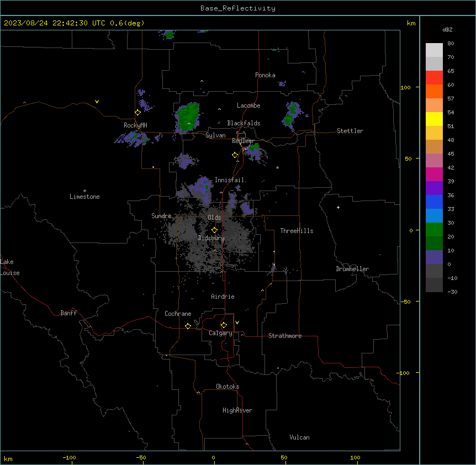Screen dimensions: 476x465
Task: Pick the purple 39–36 dBZ legend swatch
Action: [x=434, y=188]
